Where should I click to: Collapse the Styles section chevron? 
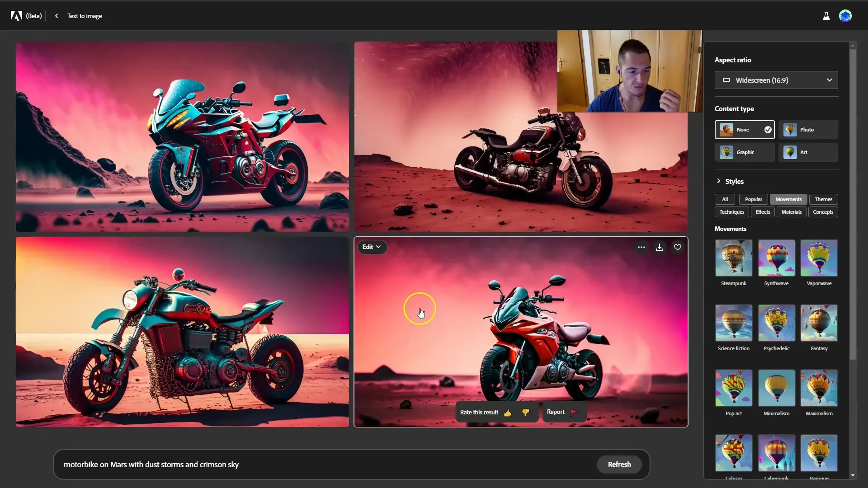click(718, 181)
